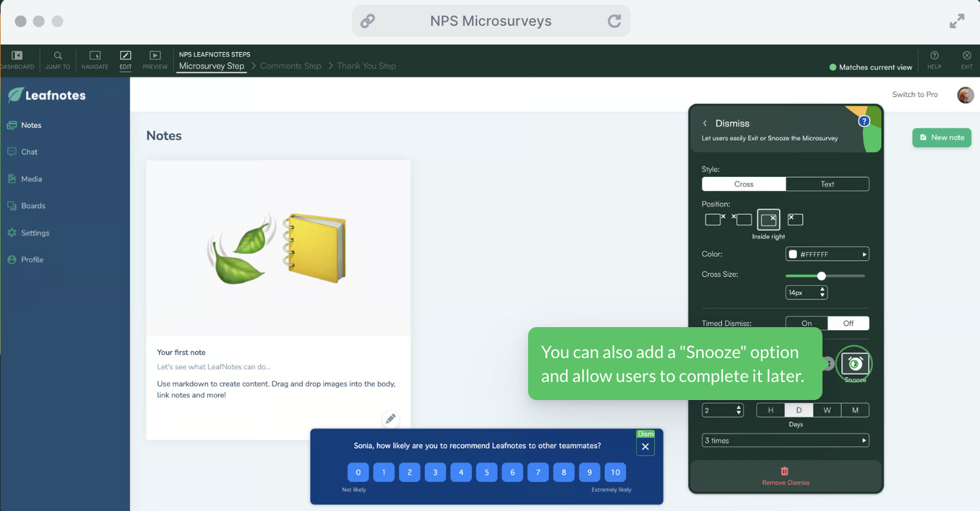
Task: Open Notes in sidebar
Action: pyautogui.click(x=25, y=125)
